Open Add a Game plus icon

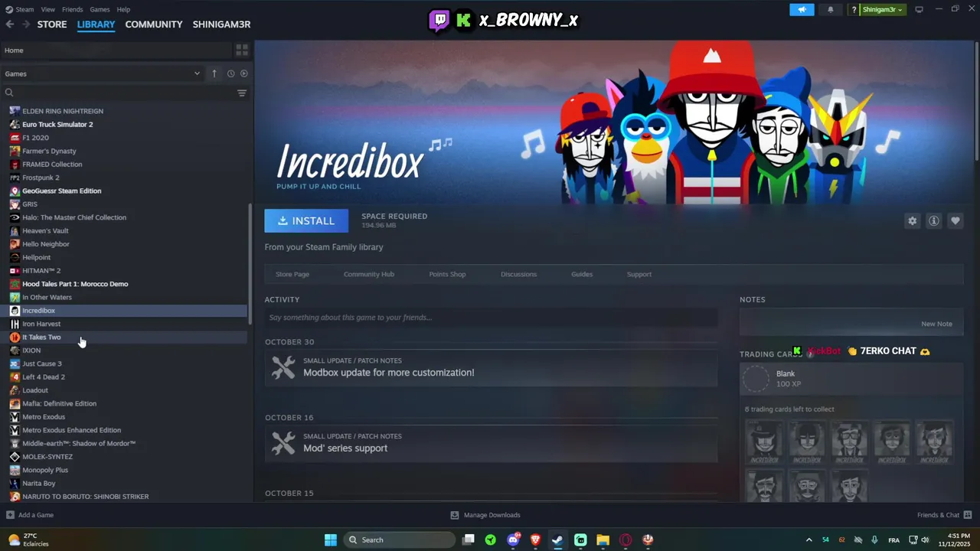tap(10, 515)
